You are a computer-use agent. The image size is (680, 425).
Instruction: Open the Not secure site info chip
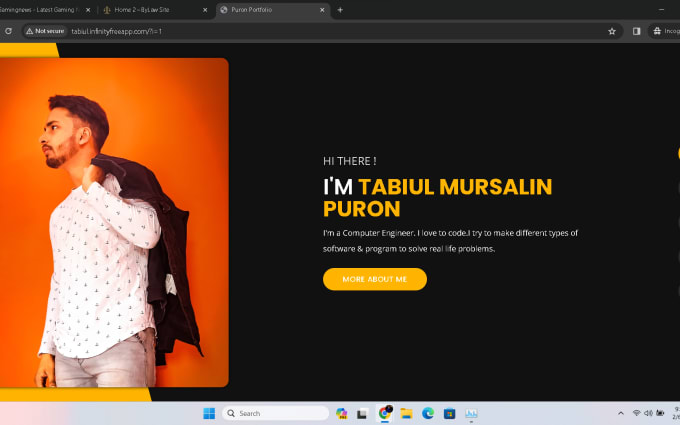(x=45, y=31)
